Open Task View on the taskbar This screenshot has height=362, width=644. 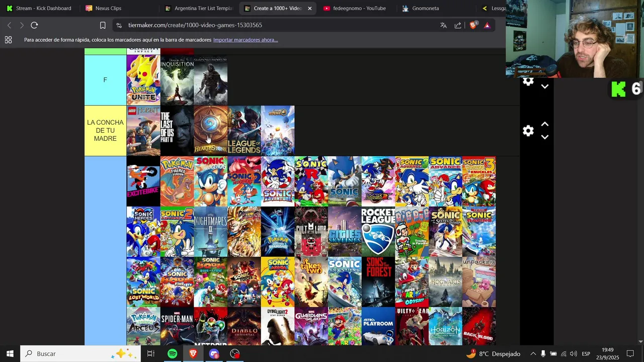(x=151, y=354)
